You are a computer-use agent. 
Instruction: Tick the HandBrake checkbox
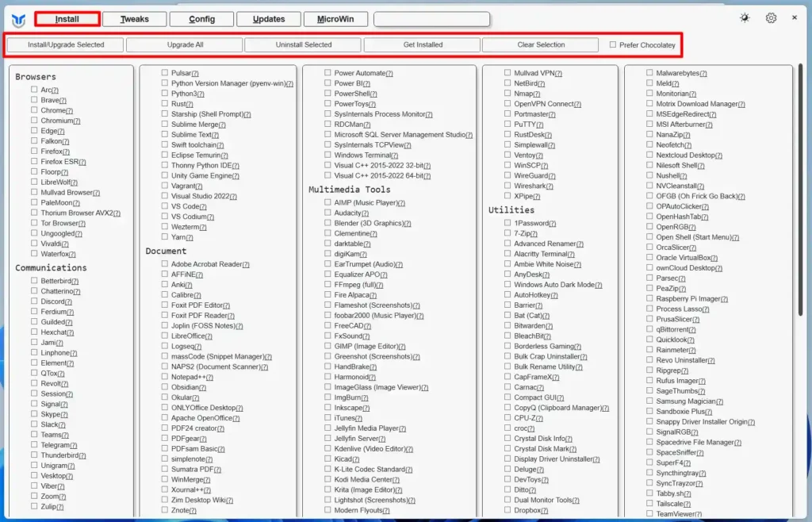click(x=327, y=367)
